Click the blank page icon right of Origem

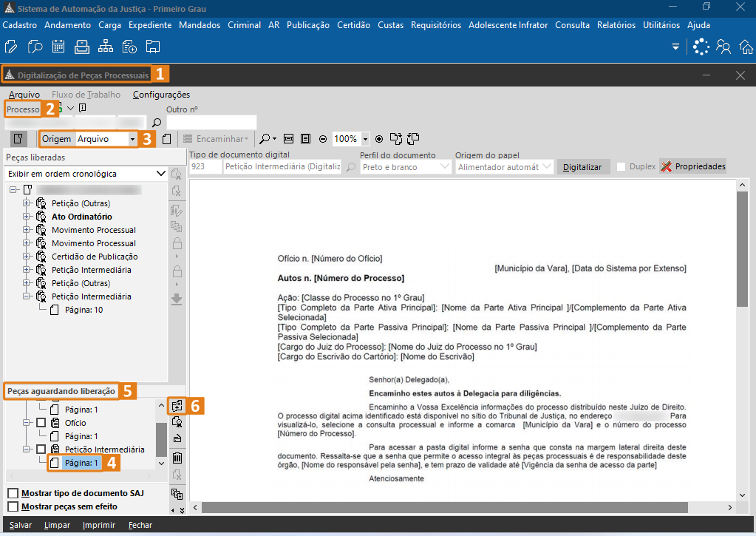(167, 139)
